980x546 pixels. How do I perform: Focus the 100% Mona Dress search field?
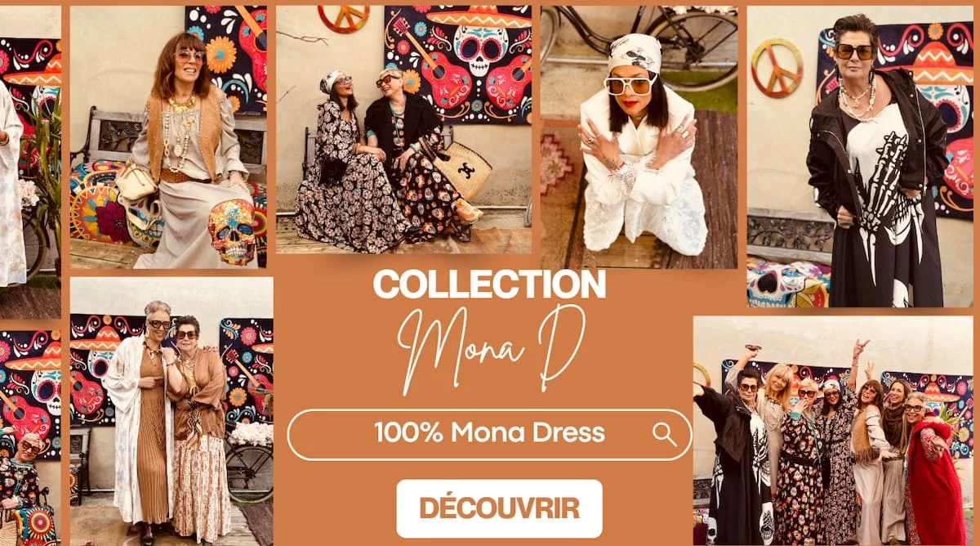(489, 435)
